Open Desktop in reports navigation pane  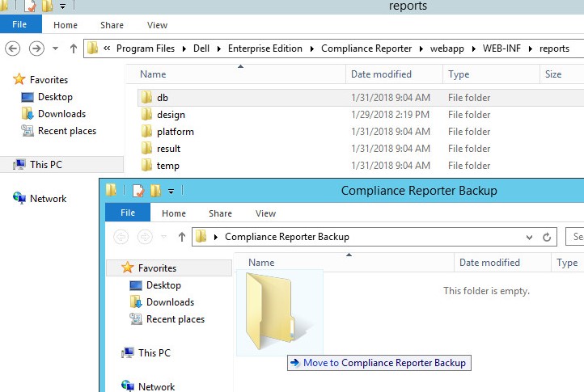tap(55, 97)
